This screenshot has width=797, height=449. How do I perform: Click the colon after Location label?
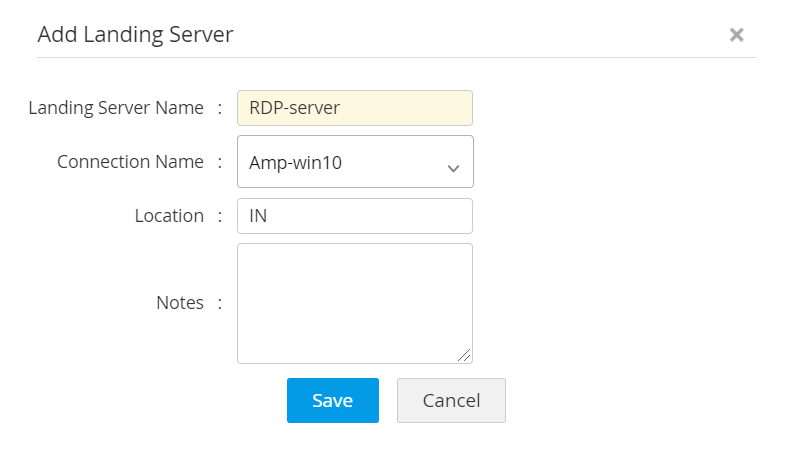click(219, 216)
